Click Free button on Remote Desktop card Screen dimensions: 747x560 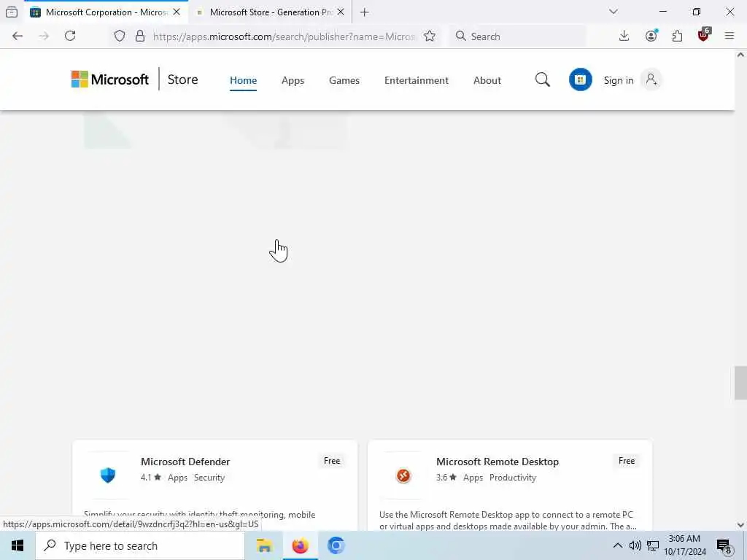pos(626,461)
